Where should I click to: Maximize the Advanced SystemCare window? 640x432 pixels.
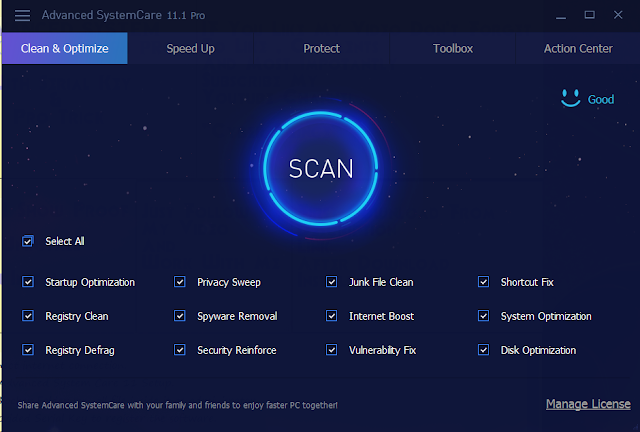coord(589,15)
